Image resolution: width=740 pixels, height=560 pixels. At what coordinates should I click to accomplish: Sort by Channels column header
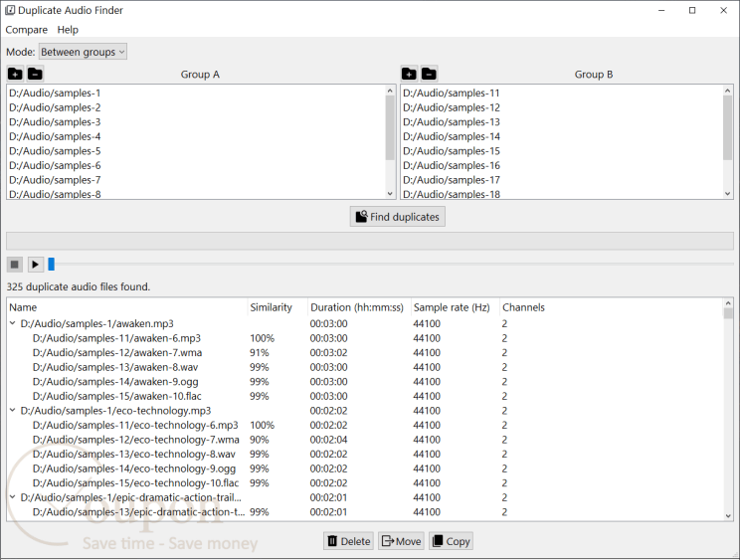[523, 307]
